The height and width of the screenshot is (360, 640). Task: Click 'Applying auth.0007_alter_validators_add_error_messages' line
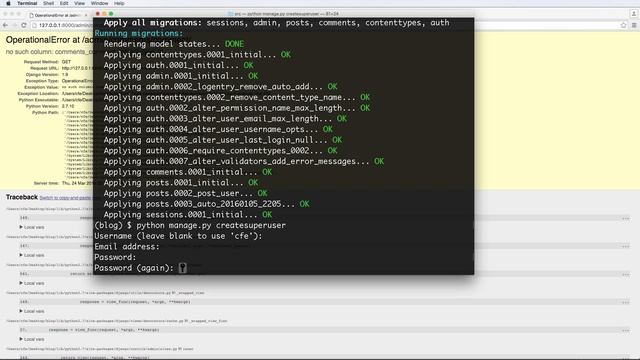(x=244, y=162)
